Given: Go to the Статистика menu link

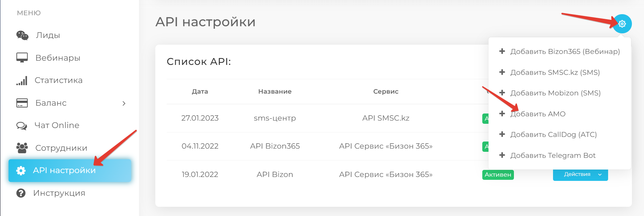Looking at the screenshot, I should 59,81.
